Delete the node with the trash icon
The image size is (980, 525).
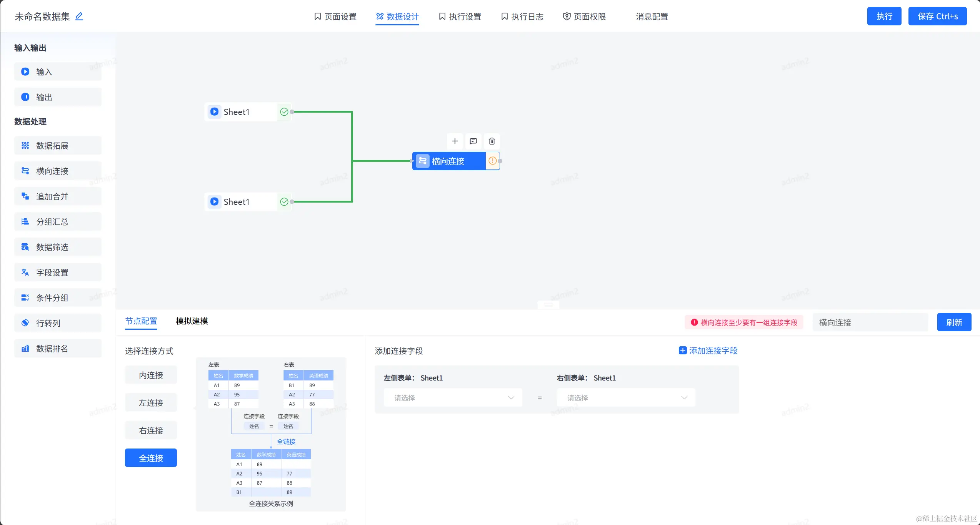492,141
